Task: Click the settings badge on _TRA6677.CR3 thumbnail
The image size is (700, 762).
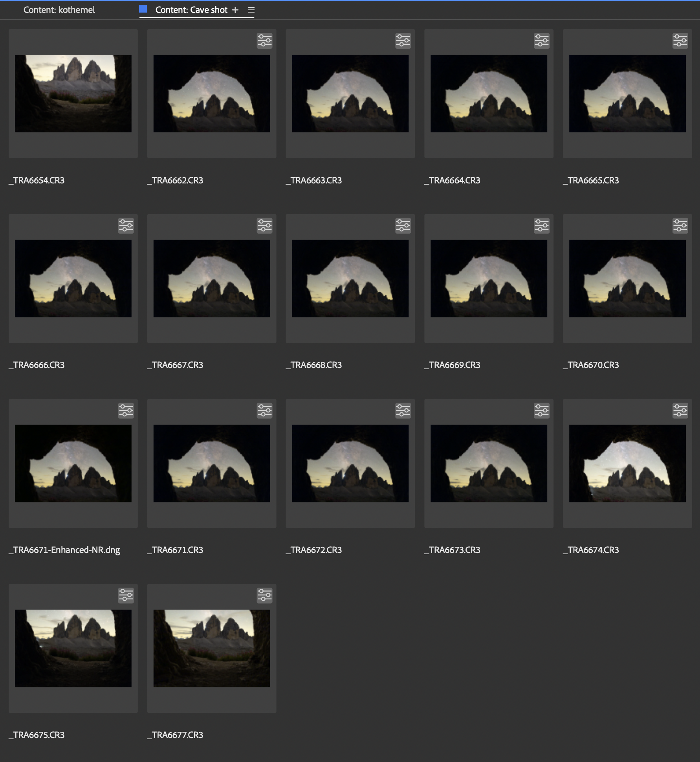Action: click(264, 596)
